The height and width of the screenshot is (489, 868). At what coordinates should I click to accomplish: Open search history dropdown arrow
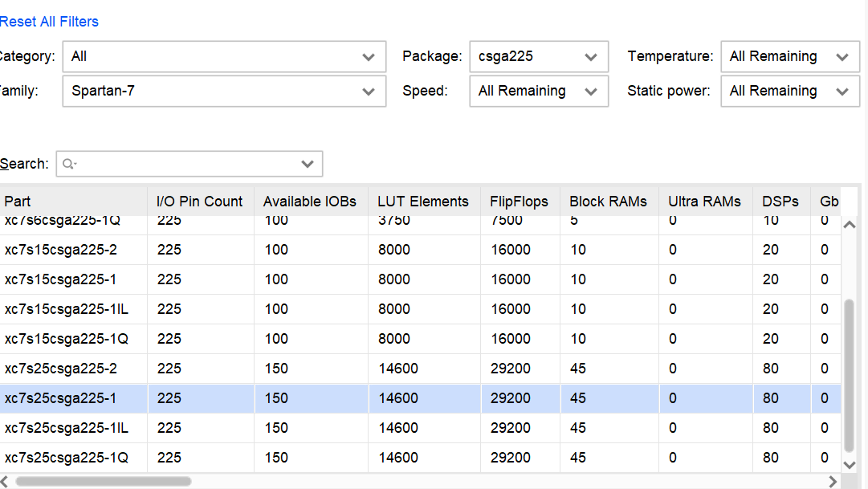[308, 164]
